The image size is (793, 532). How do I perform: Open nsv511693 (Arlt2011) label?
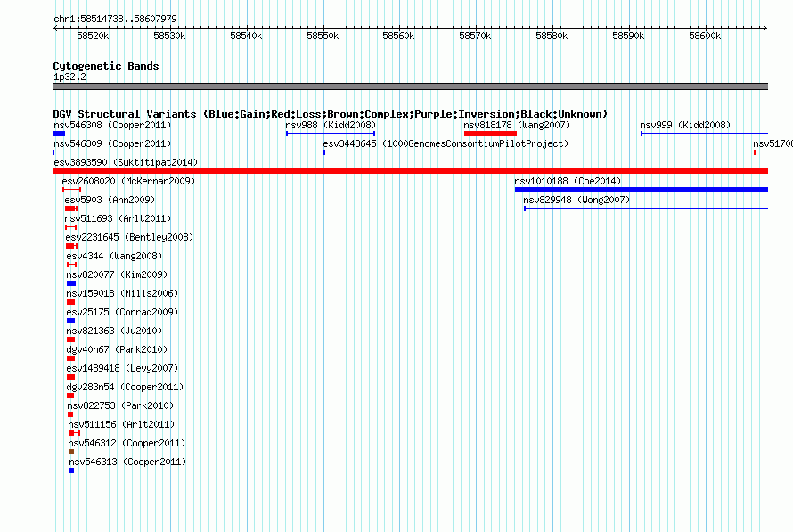click(118, 218)
